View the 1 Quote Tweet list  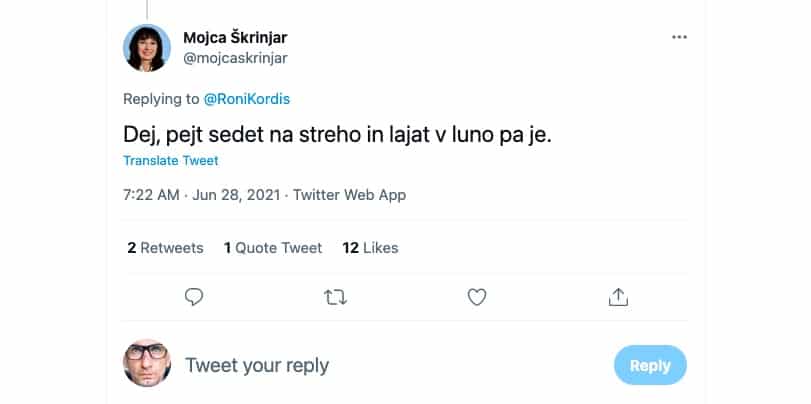[x=273, y=247]
